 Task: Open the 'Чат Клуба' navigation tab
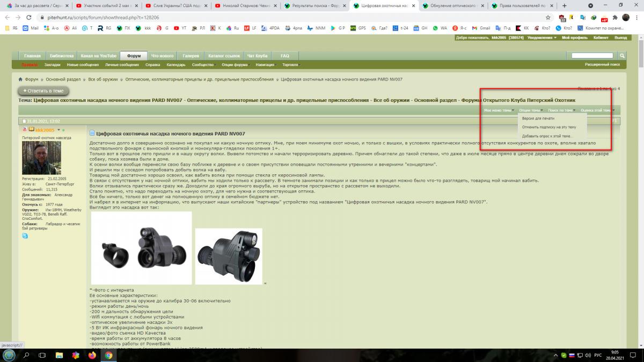(x=258, y=56)
